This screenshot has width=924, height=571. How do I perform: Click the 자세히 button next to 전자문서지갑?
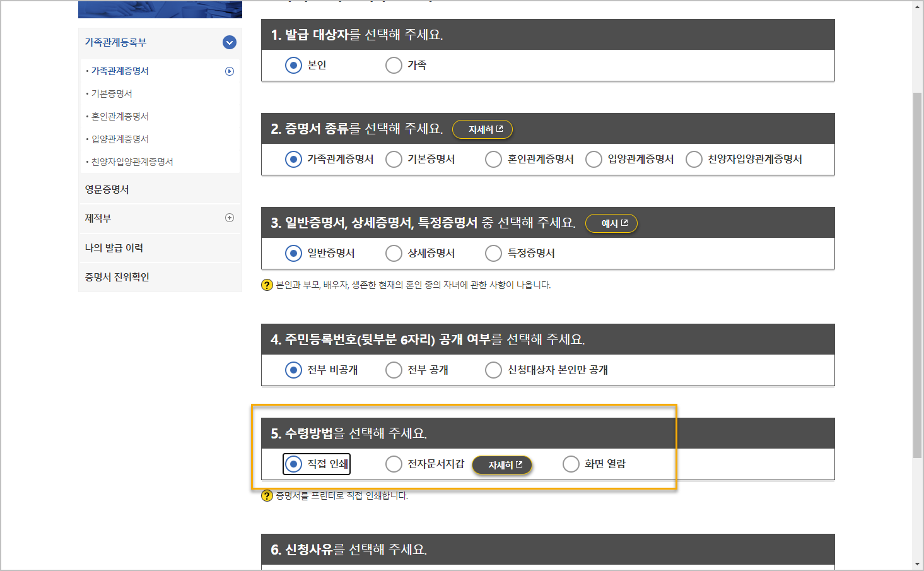coord(502,464)
